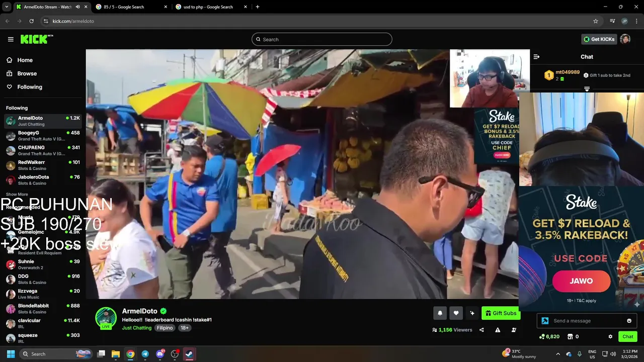Open volume control in system tray
Image resolution: width=644 pixels, height=362 pixels.
[614, 354]
